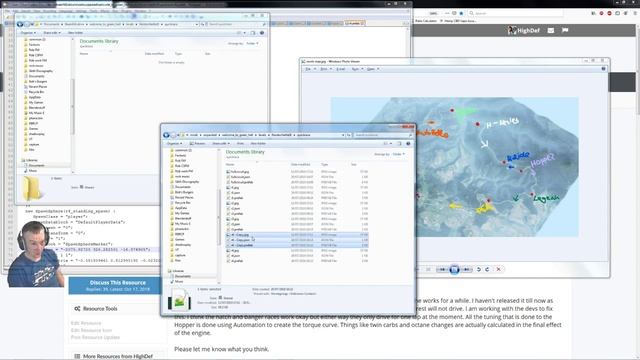Select the selected Copy jpg file

pyautogui.click(x=297, y=235)
